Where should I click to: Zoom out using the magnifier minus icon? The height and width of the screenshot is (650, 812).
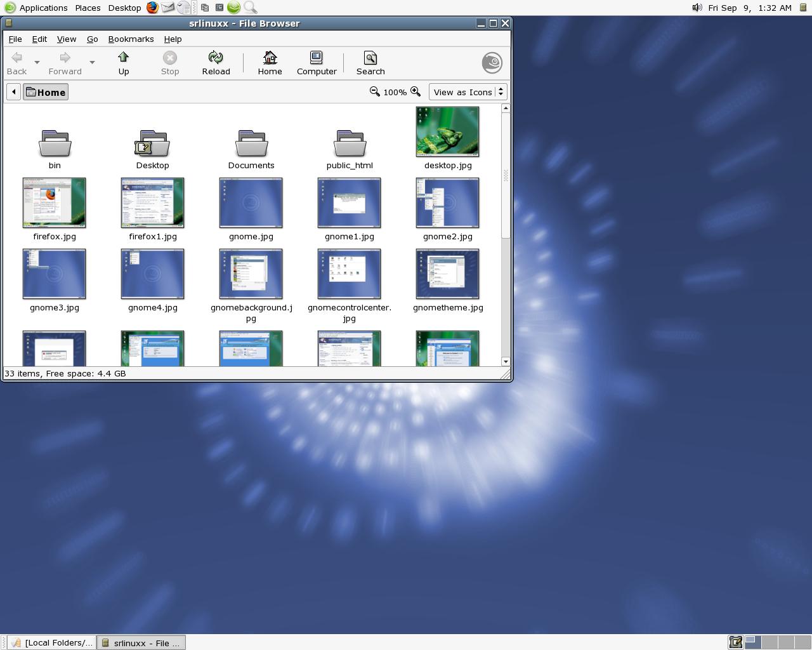[x=375, y=92]
